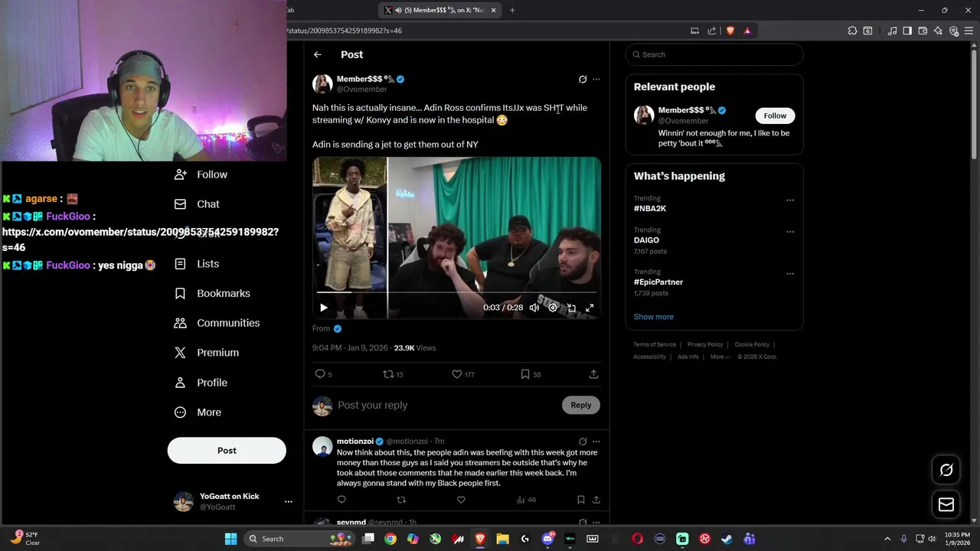Screen dimensions: 980x551
Task: Open motionzoi's profile avatar
Action: tap(322, 446)
